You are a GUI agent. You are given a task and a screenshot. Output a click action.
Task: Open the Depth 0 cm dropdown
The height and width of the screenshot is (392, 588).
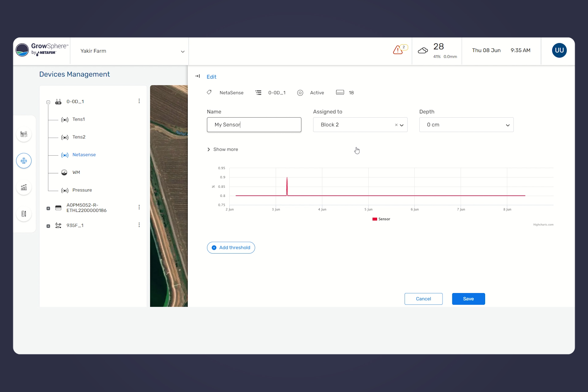click(507, 125)
